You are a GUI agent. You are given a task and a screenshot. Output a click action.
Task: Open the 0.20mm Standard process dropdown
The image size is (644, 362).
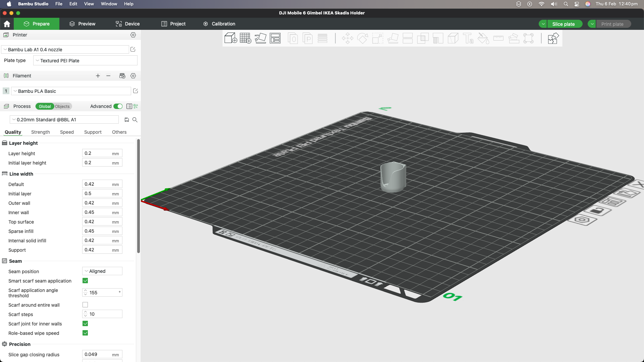64,120
